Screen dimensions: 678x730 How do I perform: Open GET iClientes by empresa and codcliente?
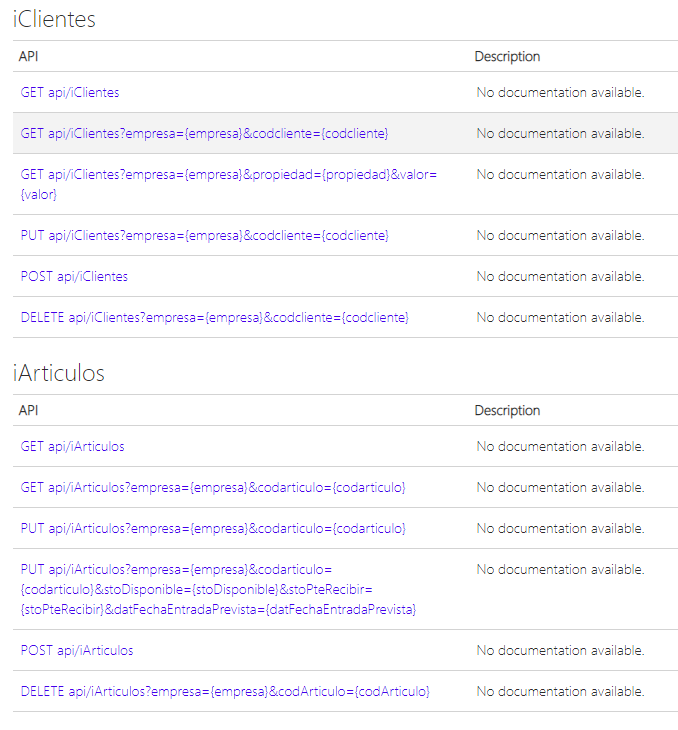click(x=204, y=133)
